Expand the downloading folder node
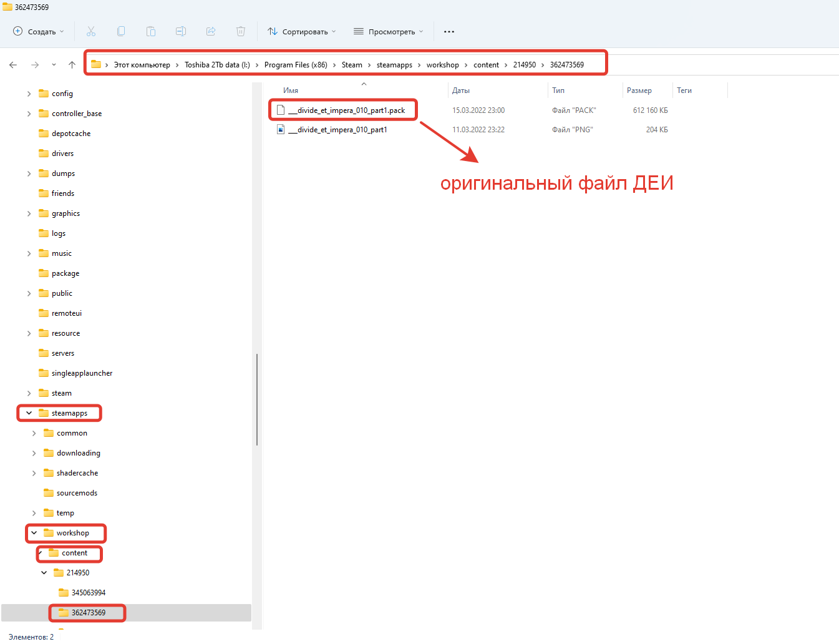The image size is (839, 644). (x=34, y=453)
